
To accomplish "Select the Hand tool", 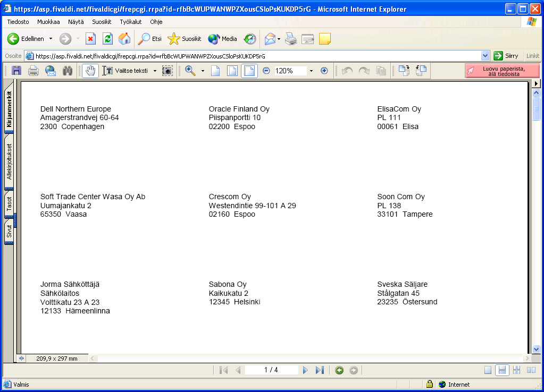I will pos(90,71).
